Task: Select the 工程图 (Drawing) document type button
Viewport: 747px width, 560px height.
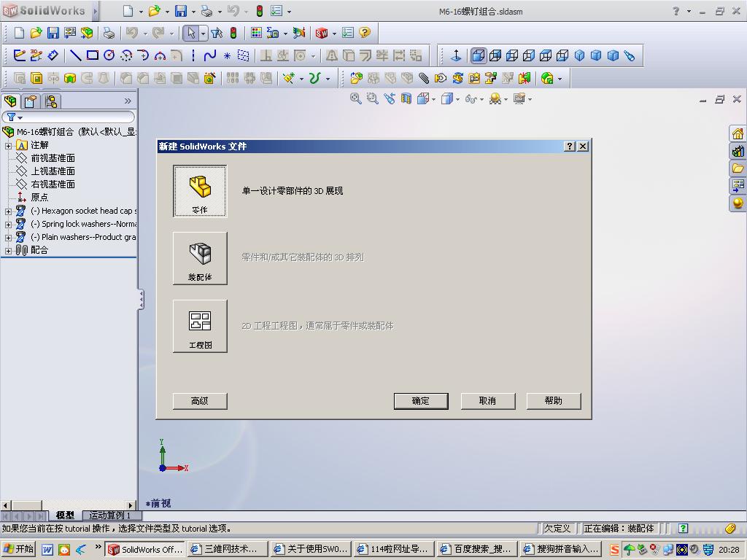Action: click(x=200, y=326)
